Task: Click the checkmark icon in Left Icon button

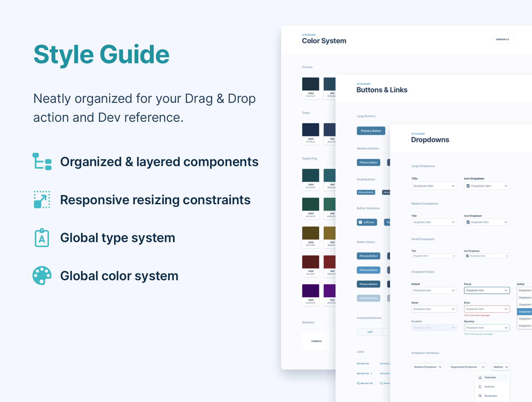Action: 360,222
